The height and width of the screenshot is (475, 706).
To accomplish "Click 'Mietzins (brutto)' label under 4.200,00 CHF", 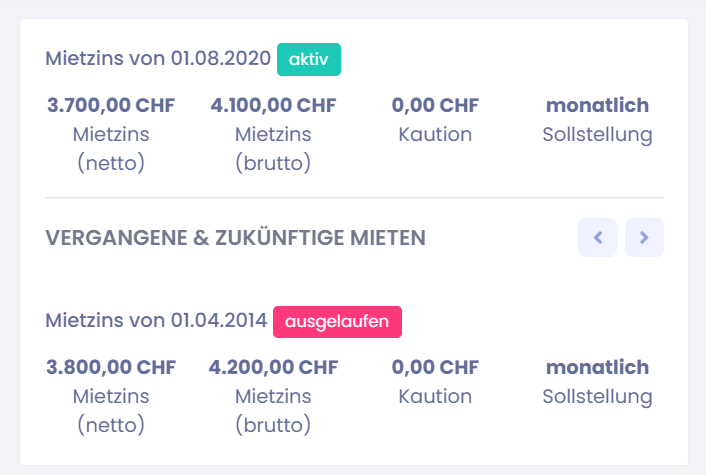I will [x=273, y=410].
